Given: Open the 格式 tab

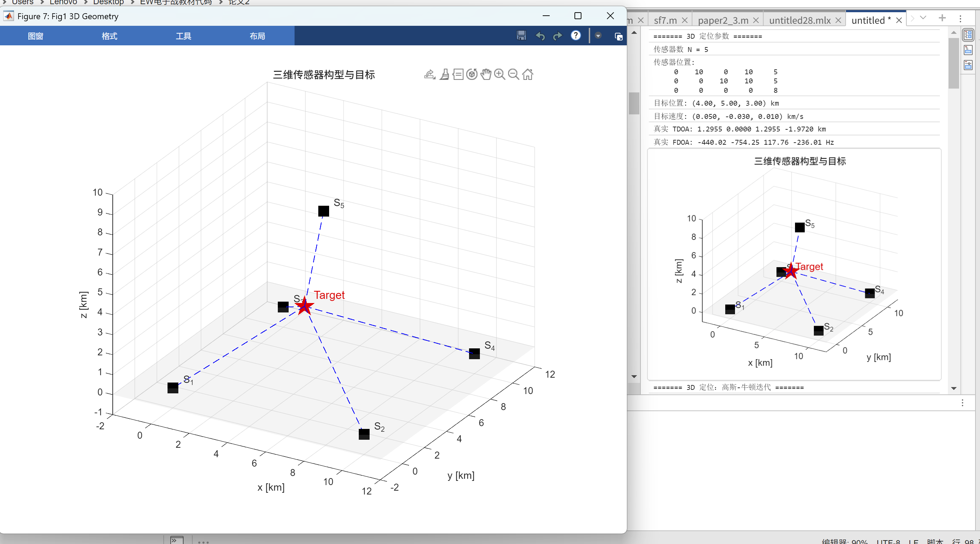Looking at the screenshot, I should [x=110, y=36].
